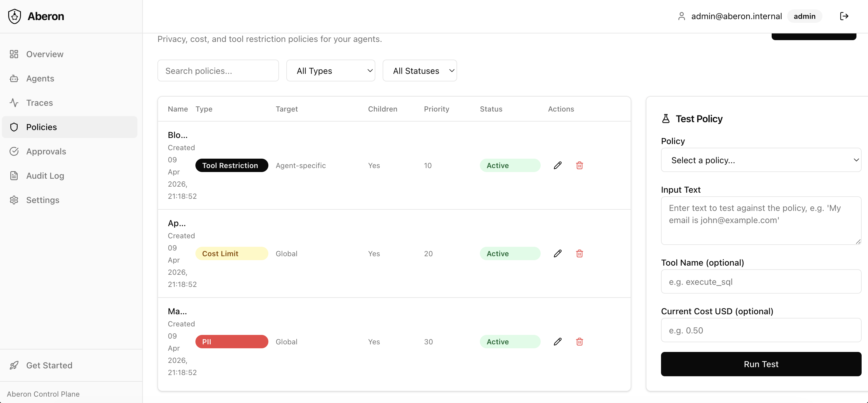The image size is (868, 403).
Task: Click the Agents icon in the sidebar
Action: 14,78
